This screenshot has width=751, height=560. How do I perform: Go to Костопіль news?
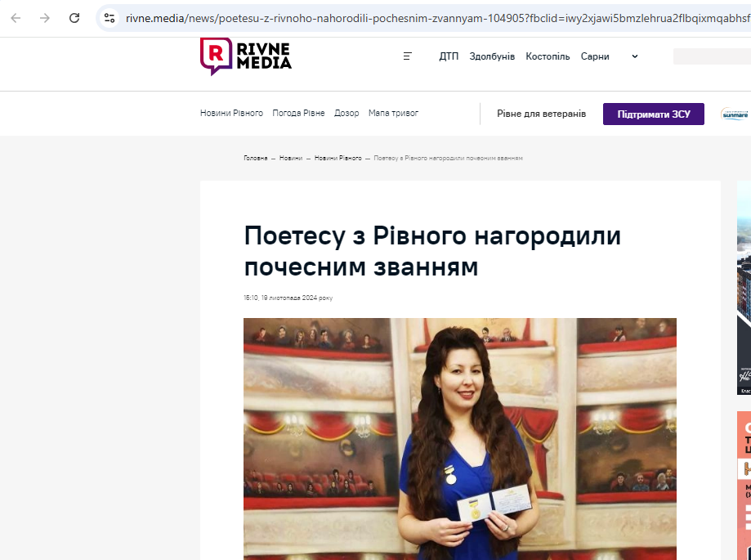548,56
